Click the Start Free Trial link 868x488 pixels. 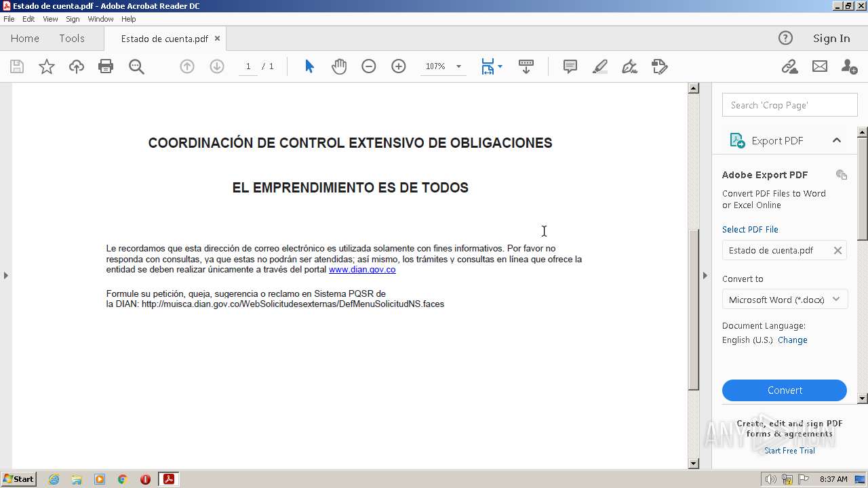789,451
